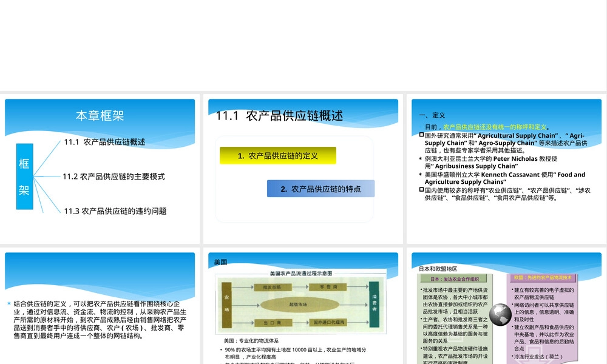This screenshot has width=607, height=364.
Task: Click the 零售商 box in the diagram
Action: point(328,287)
